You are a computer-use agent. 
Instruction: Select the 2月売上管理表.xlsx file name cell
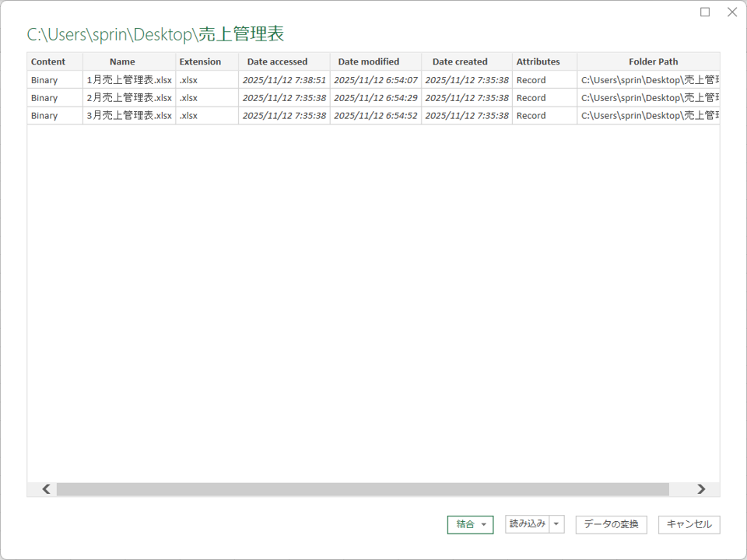pos(129,98)
